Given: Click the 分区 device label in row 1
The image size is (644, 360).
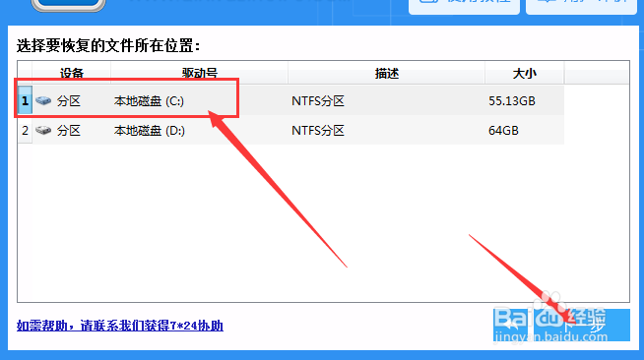Looking at the screenshot, I should point(69,101).
